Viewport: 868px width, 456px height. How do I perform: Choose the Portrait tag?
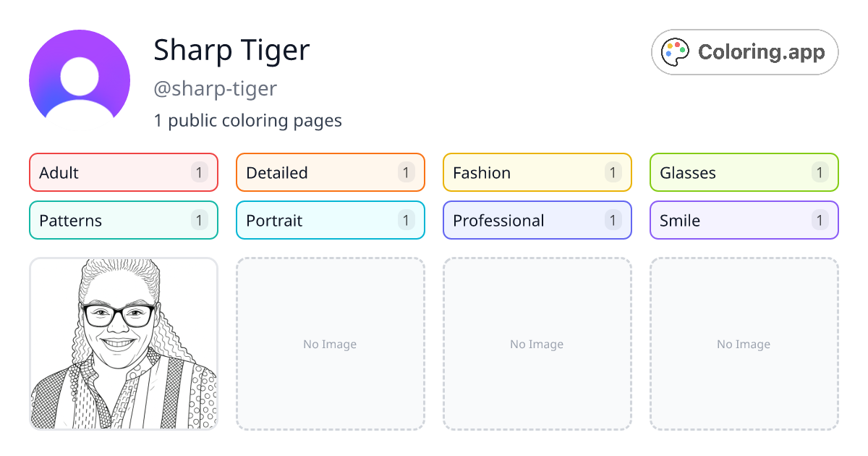(330, 220)
